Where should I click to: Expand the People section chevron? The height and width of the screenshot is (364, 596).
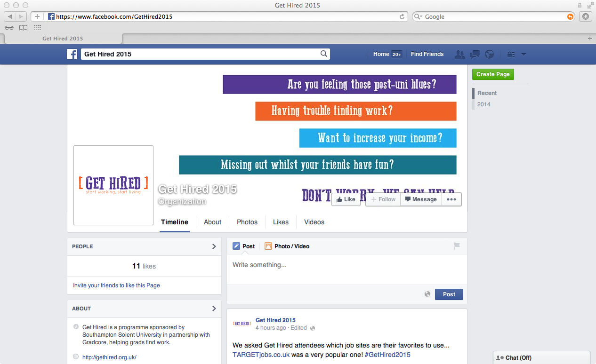tap(214, 246)
